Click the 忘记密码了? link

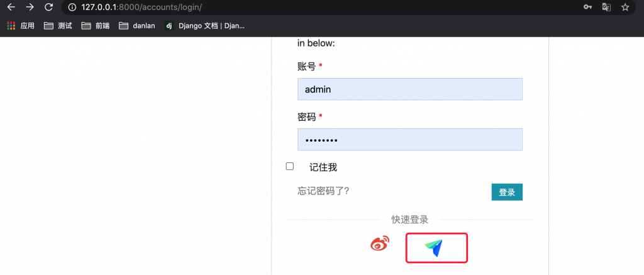323,191
